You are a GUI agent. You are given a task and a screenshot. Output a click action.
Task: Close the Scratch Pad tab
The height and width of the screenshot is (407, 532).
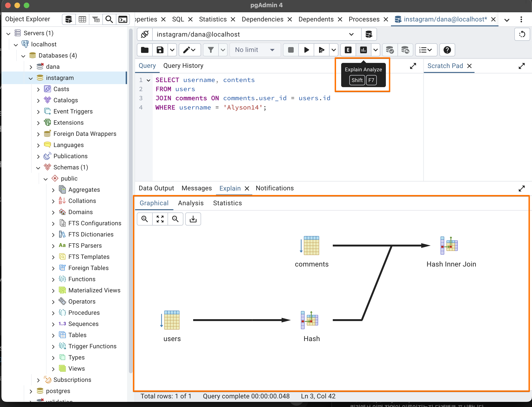[x=469, y=66]
